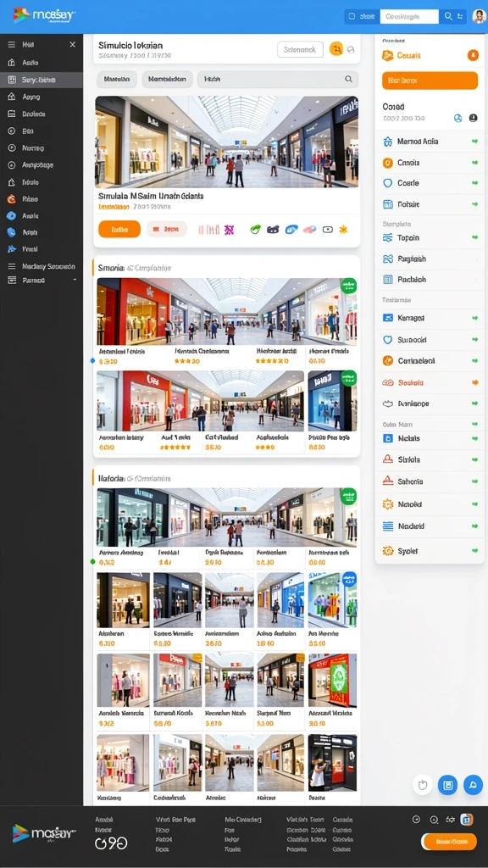The height and width of the screenshot is (868, 488).
Task: Click the blue search icon in the top bar
Action: [448, 17]
